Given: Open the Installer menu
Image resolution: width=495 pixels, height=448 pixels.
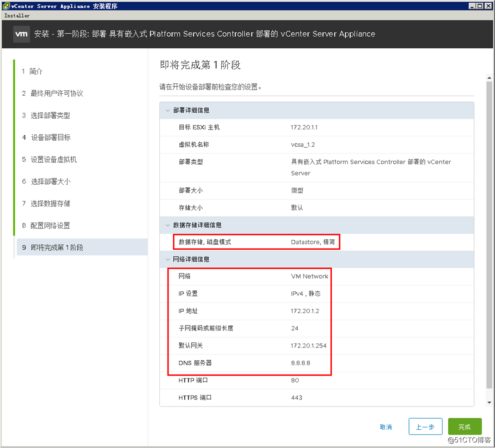Looking at the screenshot, I should click(x=17, y=15).
